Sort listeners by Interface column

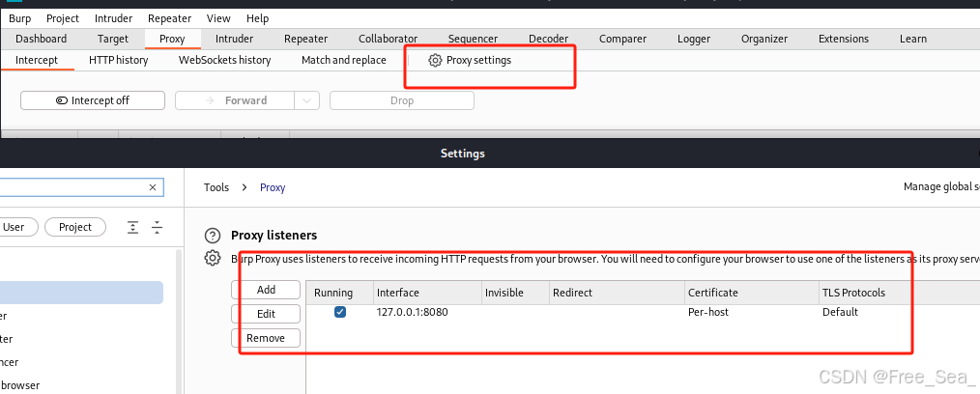click(426, 293)
